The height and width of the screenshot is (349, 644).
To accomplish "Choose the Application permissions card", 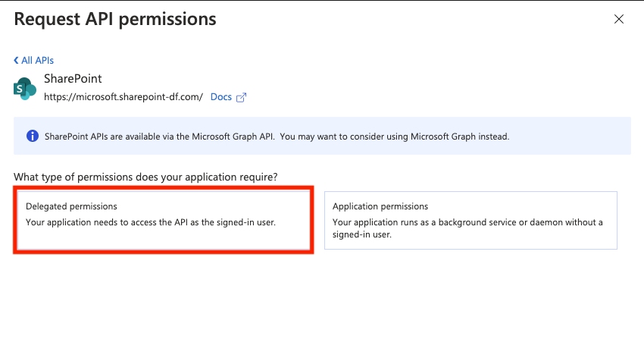I will (x=470, y=220).
